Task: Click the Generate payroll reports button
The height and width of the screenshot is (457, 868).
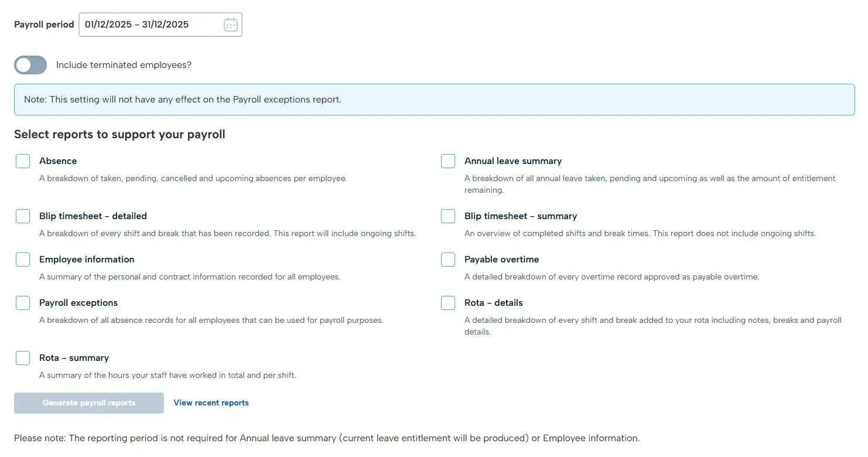Action: (x=89, y=403)
